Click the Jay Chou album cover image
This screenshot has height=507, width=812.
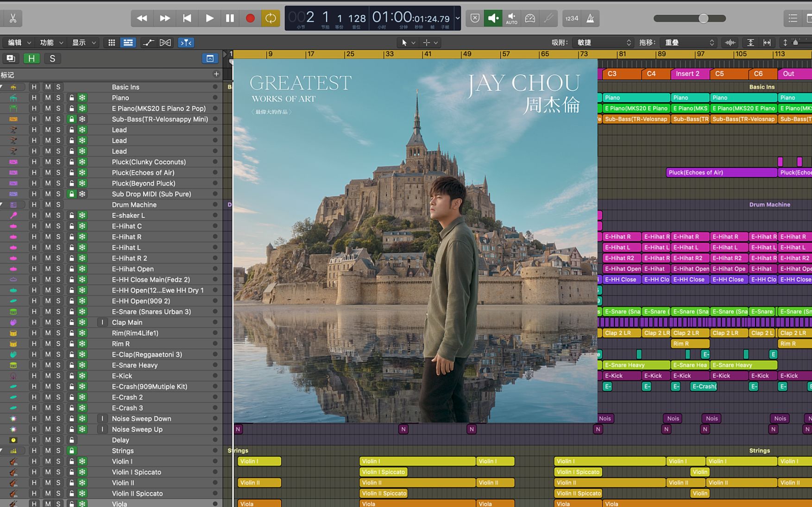click(x=415, y=241)
